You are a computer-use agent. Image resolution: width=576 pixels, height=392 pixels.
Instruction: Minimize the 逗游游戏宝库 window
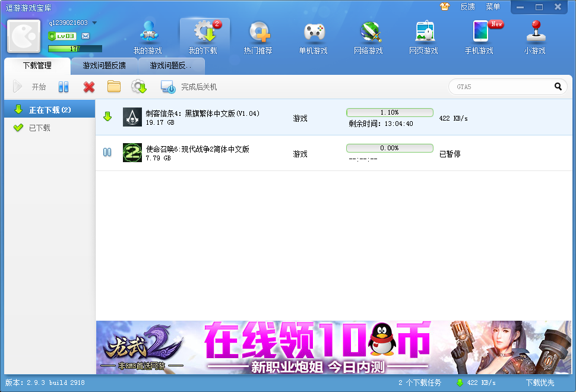[520, 7]
